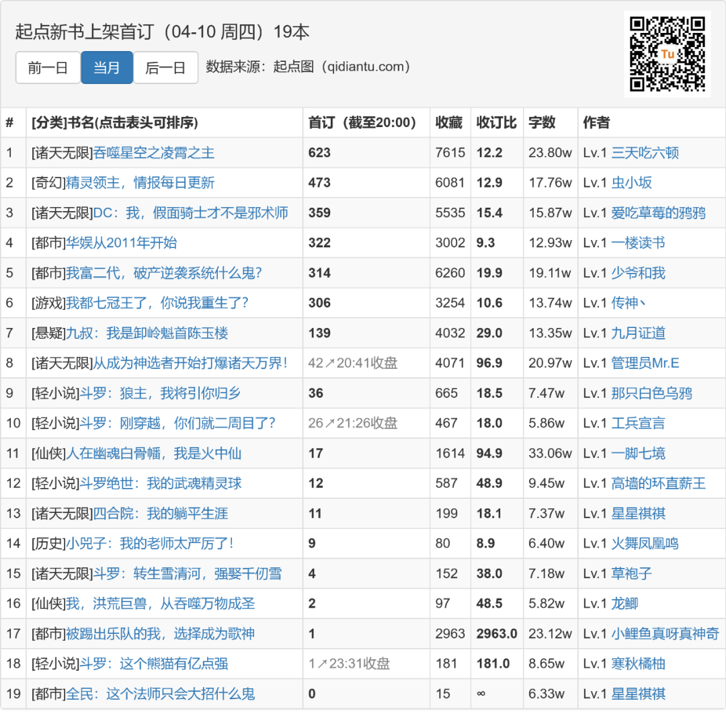Open author 寒秋橘柚
The width and height of the screenshot is (726, 728).
(x=638, y=664)
